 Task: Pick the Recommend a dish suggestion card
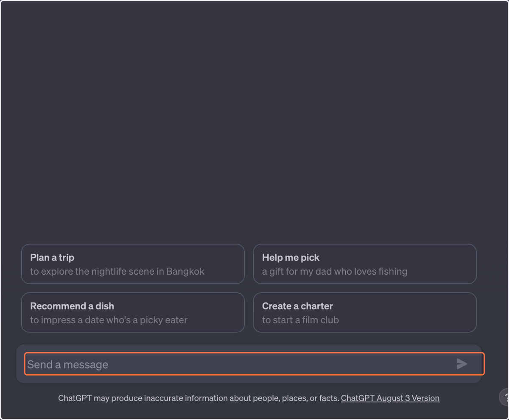click(133, 312)
